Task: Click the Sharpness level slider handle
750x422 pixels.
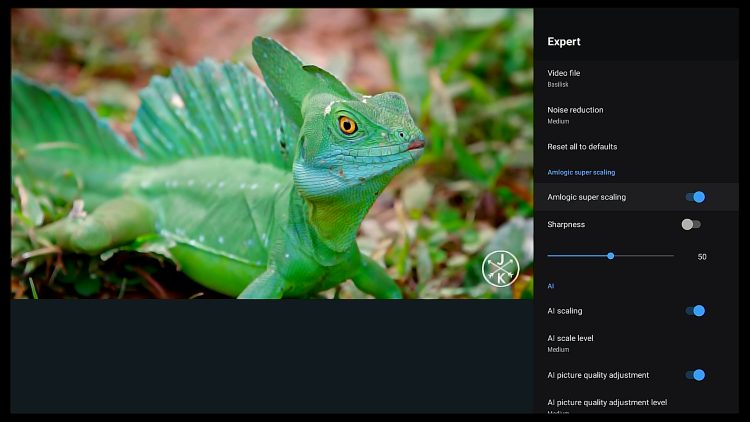Action: pyautogui.click(x=610, y=256)
